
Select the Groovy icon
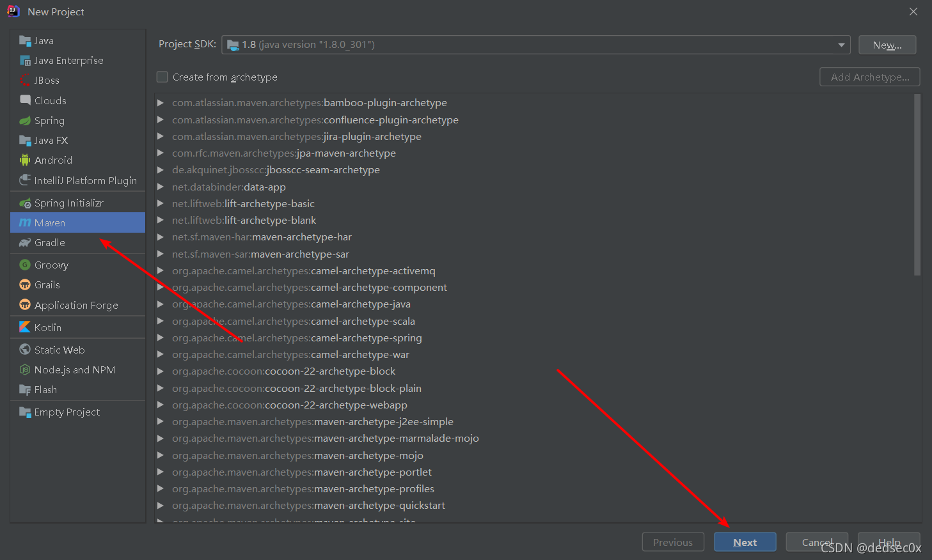click(25, 265)
